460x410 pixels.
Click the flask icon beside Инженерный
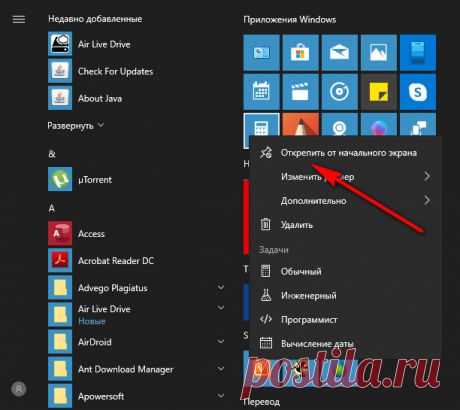pyautogui.click(x=266, y=295)
